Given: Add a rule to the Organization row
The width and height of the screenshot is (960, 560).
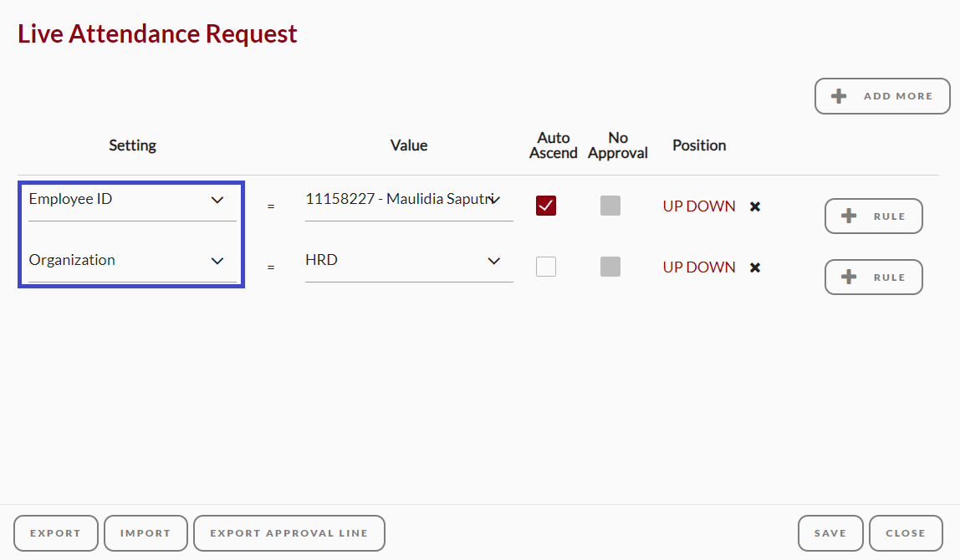Looking at the screenshot, I should [873, 277].
